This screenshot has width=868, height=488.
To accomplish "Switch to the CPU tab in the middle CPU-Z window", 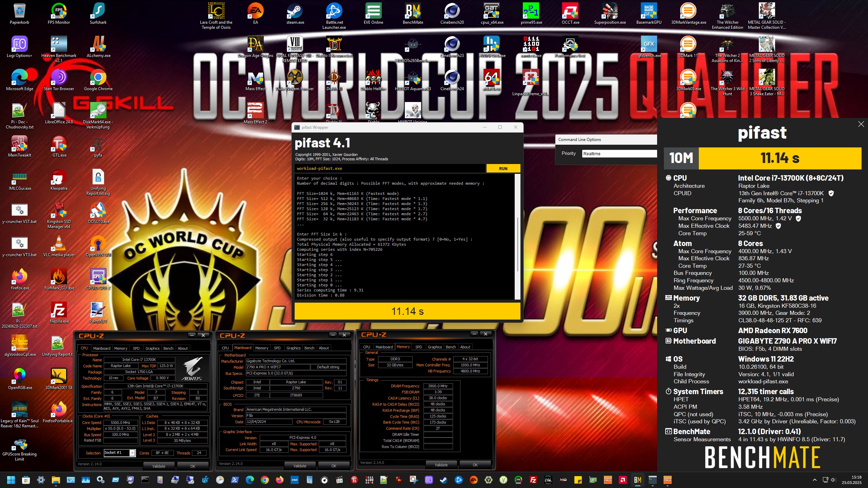I will coord(225,348).
